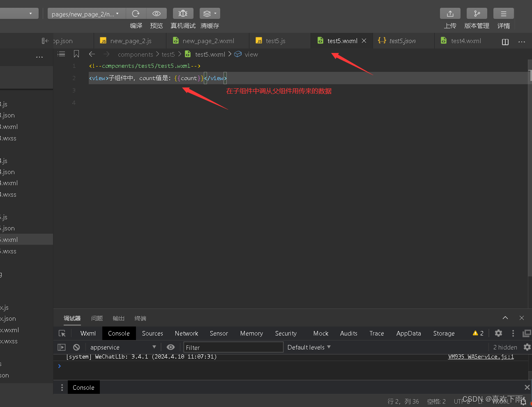Open file explorer more options ellipsis
532x407 pixels.
(39, 57)
